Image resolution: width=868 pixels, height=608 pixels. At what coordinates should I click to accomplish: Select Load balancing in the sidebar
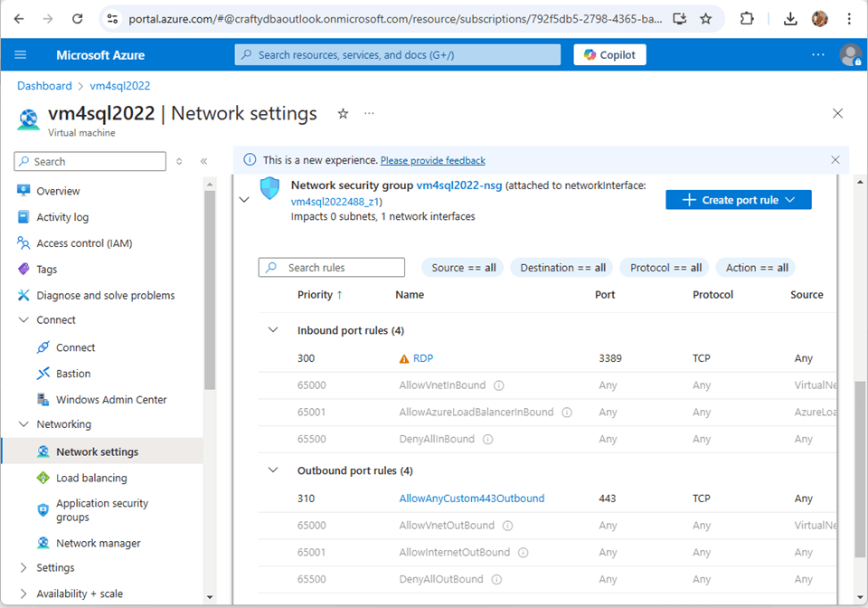(x=91, y=478)
